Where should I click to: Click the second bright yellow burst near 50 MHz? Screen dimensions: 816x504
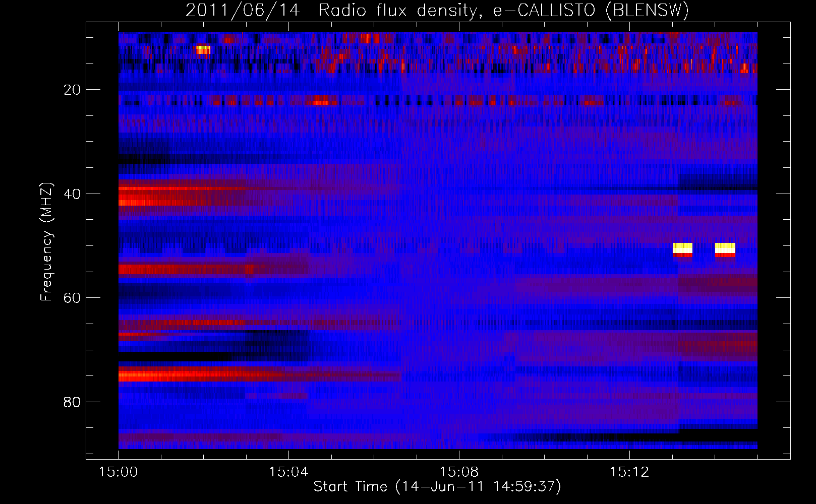click(725, 249)
